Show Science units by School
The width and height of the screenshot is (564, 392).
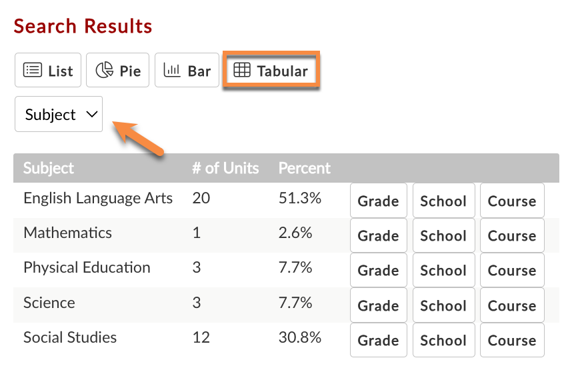(x=443, y=305)
